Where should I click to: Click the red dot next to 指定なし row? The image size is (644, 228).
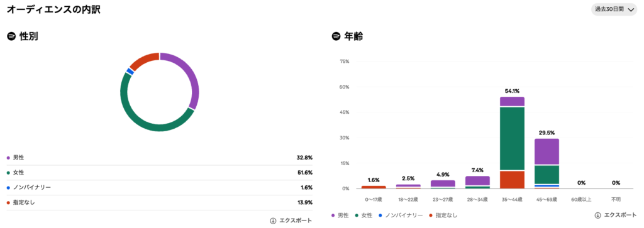[x=8, y=203]
